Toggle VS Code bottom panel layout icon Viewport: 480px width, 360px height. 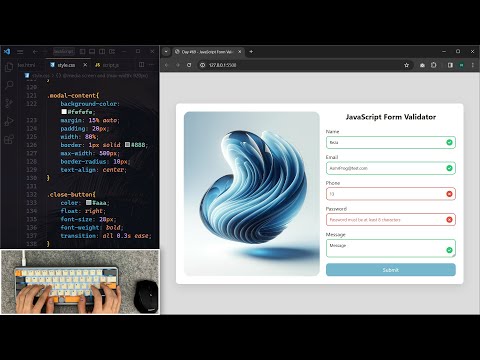coord(92,52)
